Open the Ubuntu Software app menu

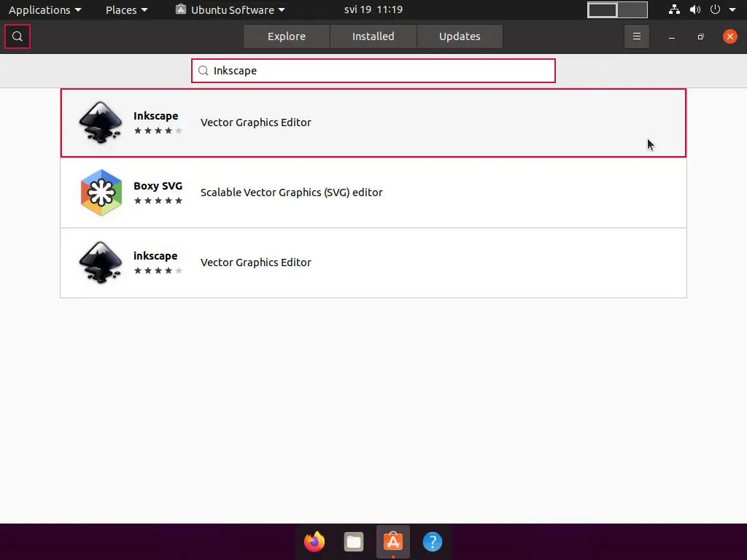[231, 9]
